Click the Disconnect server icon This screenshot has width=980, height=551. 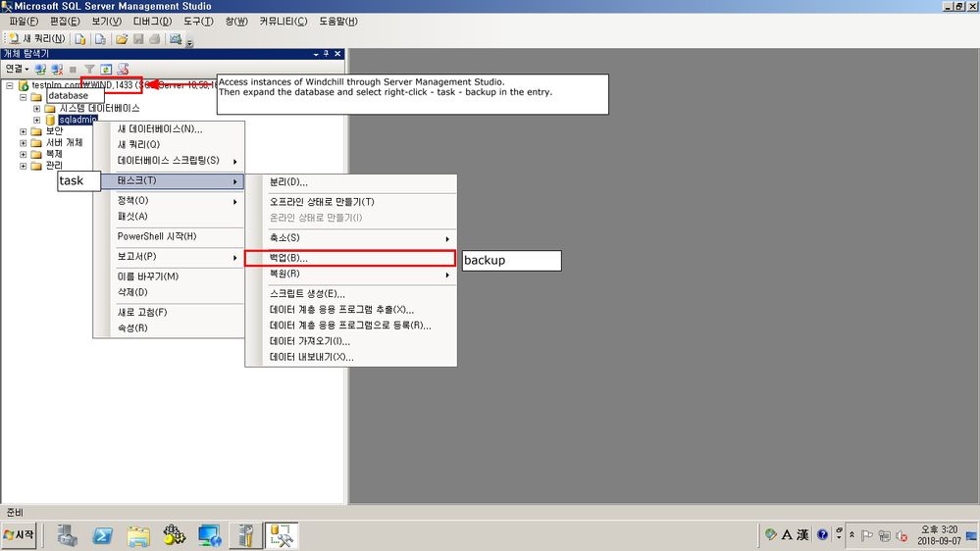pos(57,69)
